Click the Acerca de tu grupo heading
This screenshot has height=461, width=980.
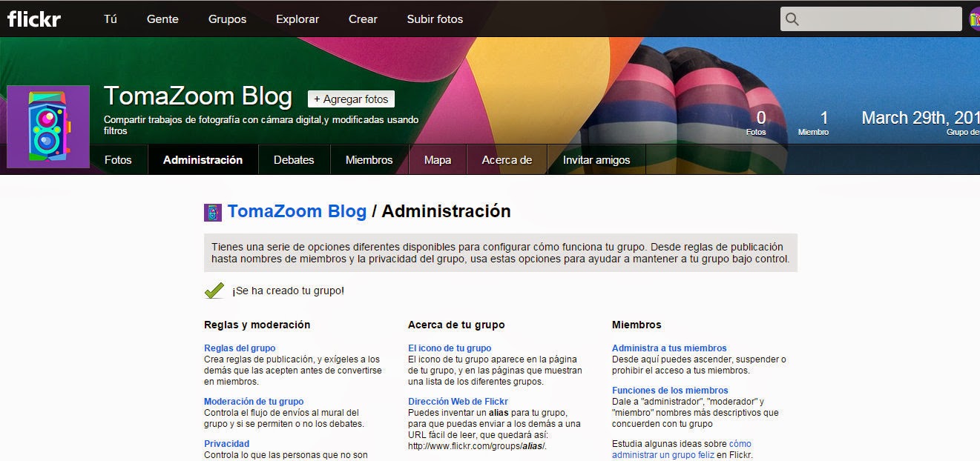click(x=456, y=325)
